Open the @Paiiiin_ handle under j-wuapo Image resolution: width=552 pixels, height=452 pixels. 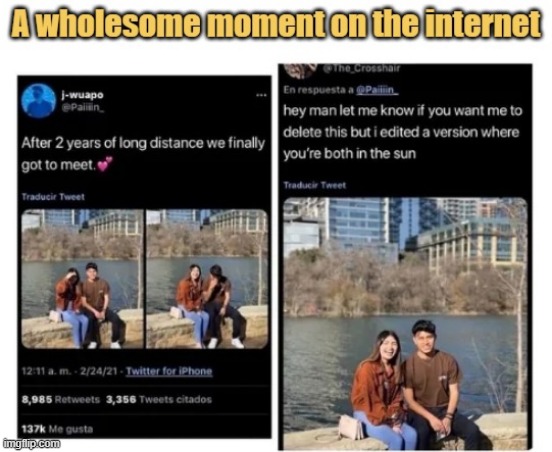82,108
